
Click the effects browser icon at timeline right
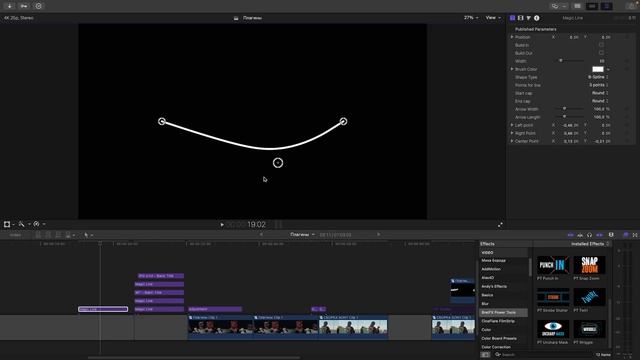click(625, 235)
